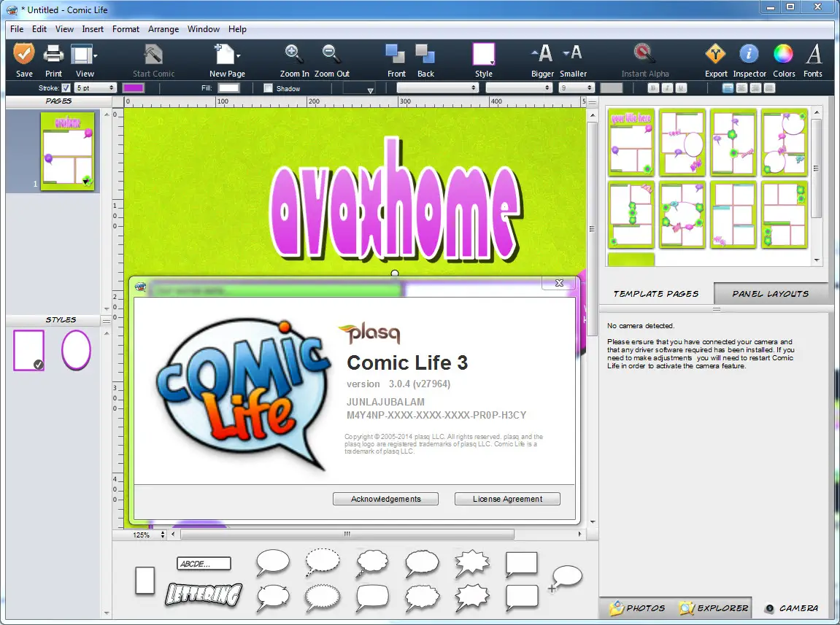Choose the blank panel rectangle element
Image resolution: width=840 pixels, height=625 pixels.
coord(145,581)
